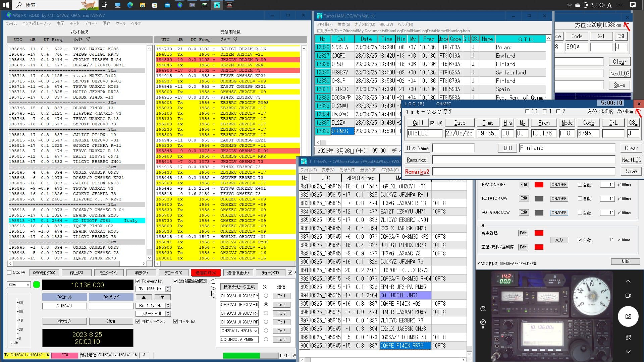Open the 30m band dropdown
This screenshot has height=362, width=644.
click(19, 285)
